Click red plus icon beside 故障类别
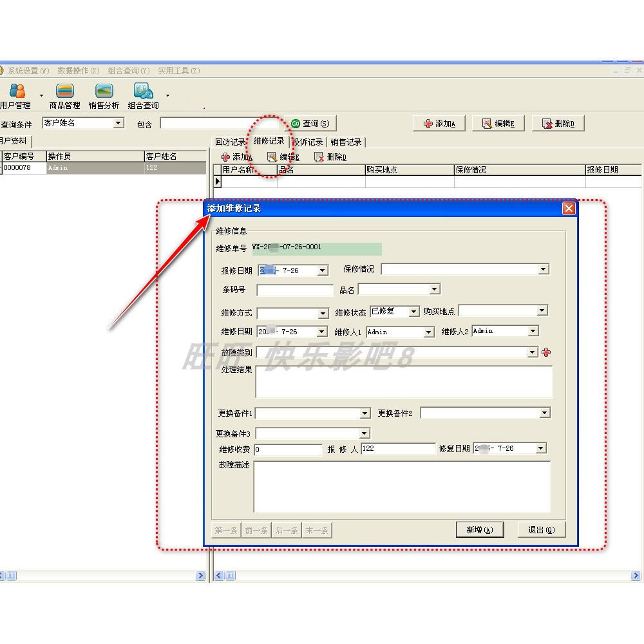The image size is (644, 644). coord(546,352)
